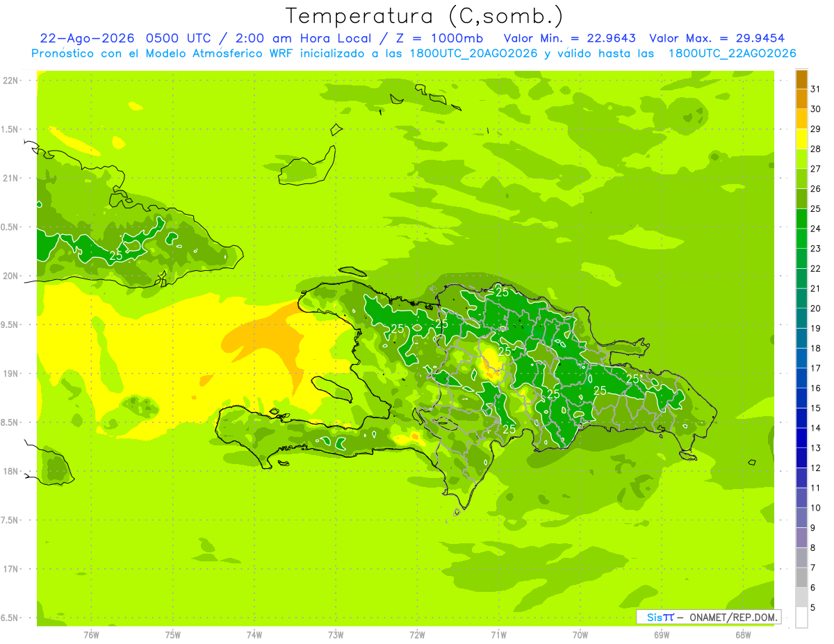834x644 pixels.
Task: Click the "18N" latitude axis label
Action: click(x=11, y=471)
